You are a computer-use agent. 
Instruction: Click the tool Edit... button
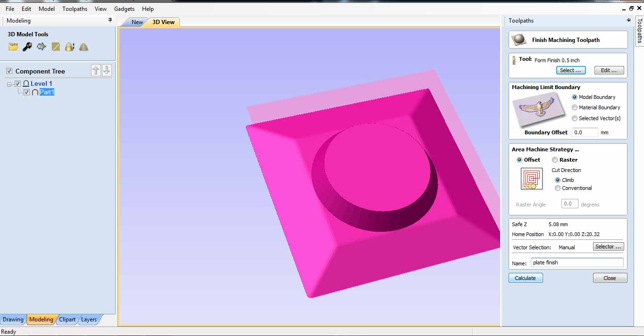click(x=609, y=70)
